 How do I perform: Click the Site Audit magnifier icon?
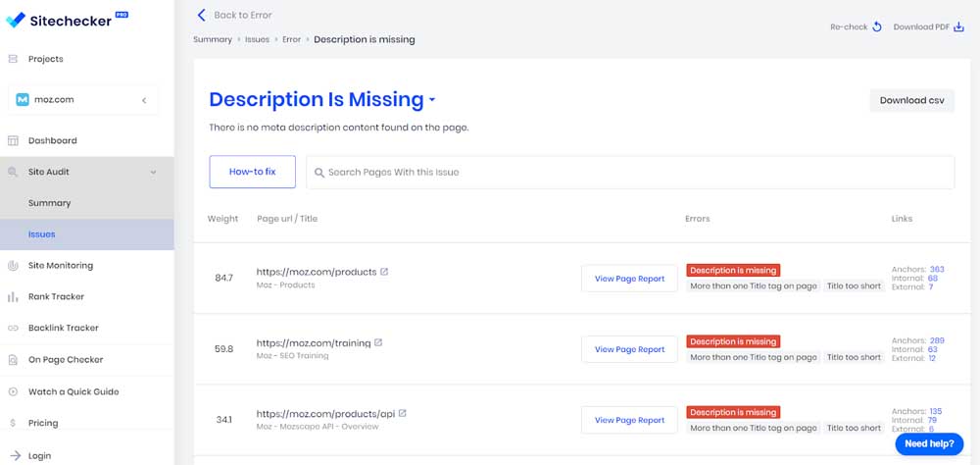coord(13,172)
